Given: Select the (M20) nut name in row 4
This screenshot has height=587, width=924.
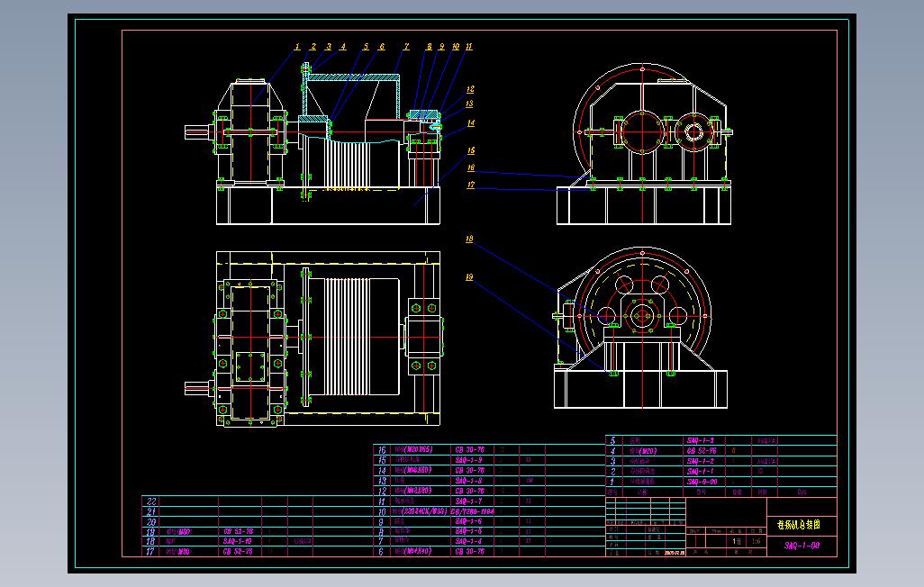Looking at the screenshot, I should 648,451.
